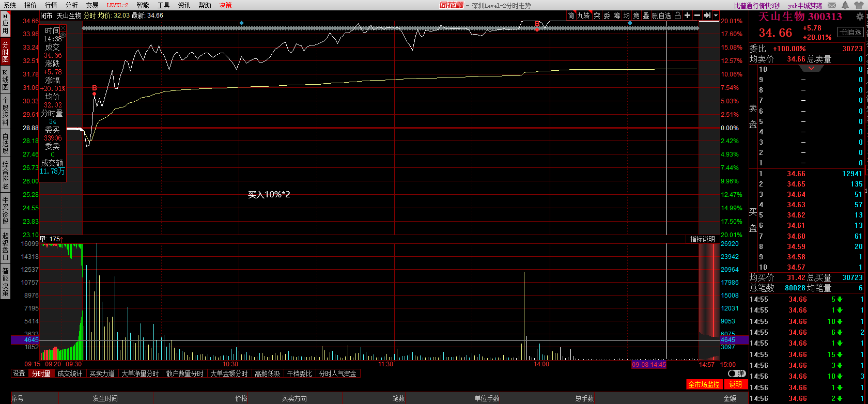
Task: Click the 买入10%*2 chart annotation
Action: pos(269,194)
